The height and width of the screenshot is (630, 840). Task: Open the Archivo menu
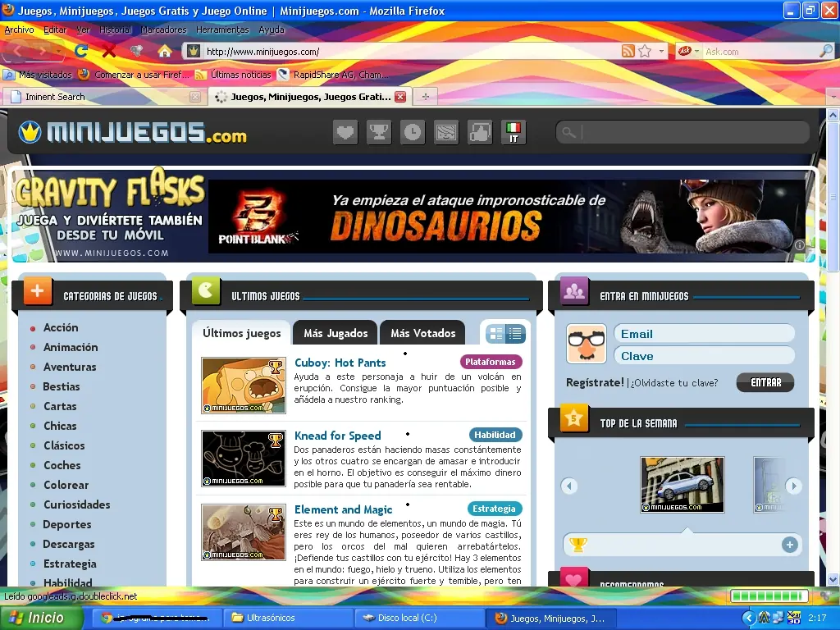click(19, 30)
